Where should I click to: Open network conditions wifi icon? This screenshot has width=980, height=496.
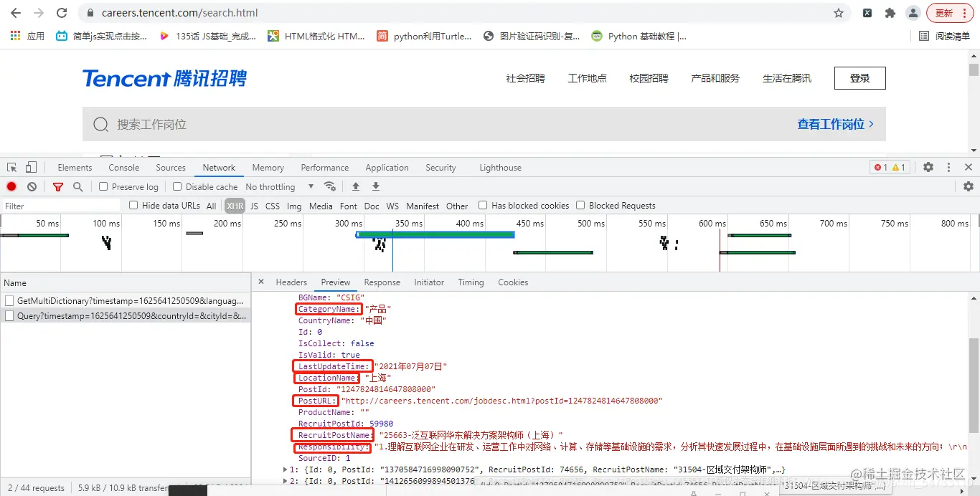click(x=330, y=186)
